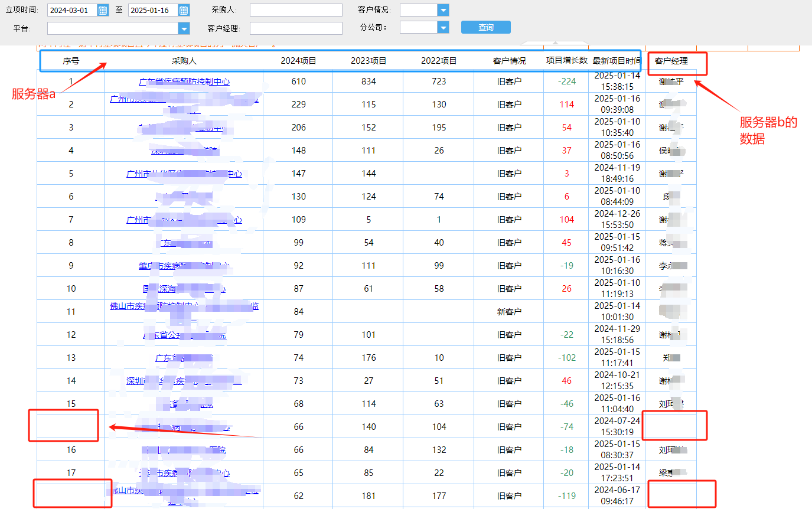
Task: Focus the 采购人 text input field
Action: pos(296,10)
